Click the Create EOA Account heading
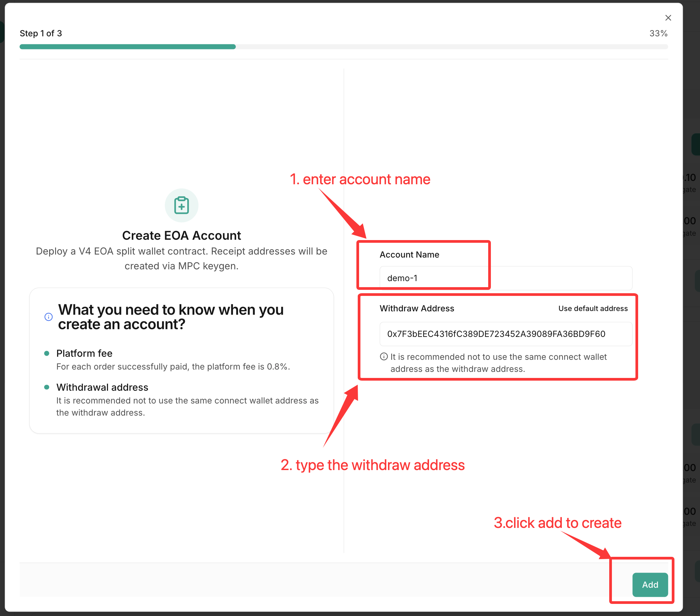Screen dimensions: 700x616 click(182, 236)
